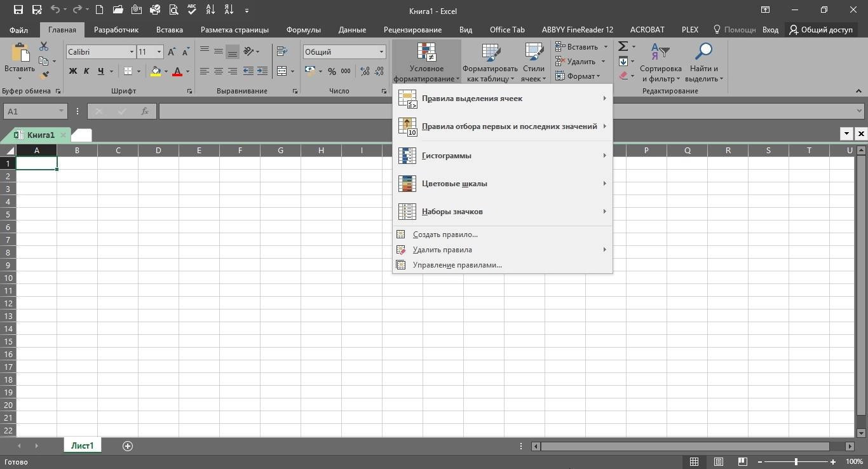868x469 pixels.
Task: Toggle align text right
Action: coord(233,71)
